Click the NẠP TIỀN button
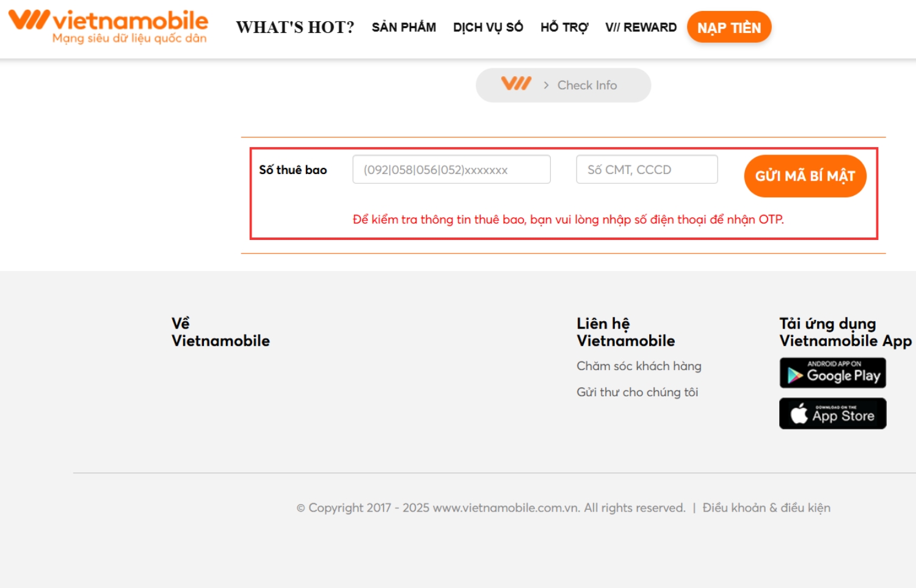916x588 pixels. (729, 27)
